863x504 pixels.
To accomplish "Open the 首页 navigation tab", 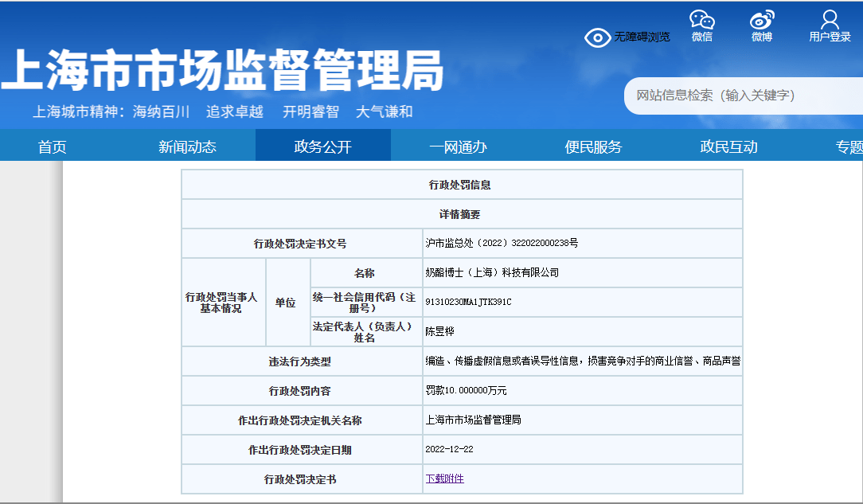I will tap(53, 147).
